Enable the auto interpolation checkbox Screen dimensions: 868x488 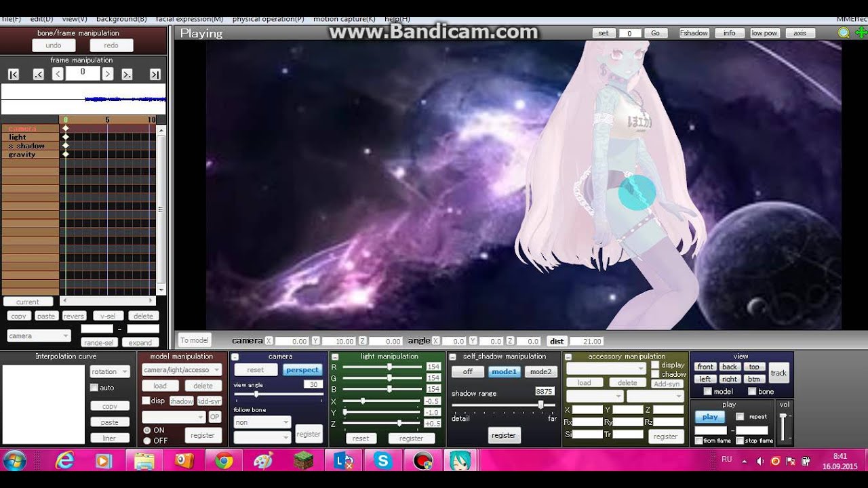[x=94, y=388]
